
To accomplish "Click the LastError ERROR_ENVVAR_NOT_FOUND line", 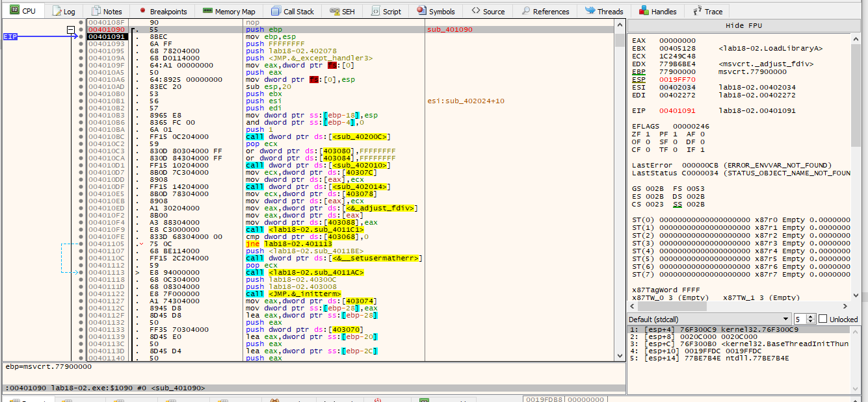I will coord(731,165).
